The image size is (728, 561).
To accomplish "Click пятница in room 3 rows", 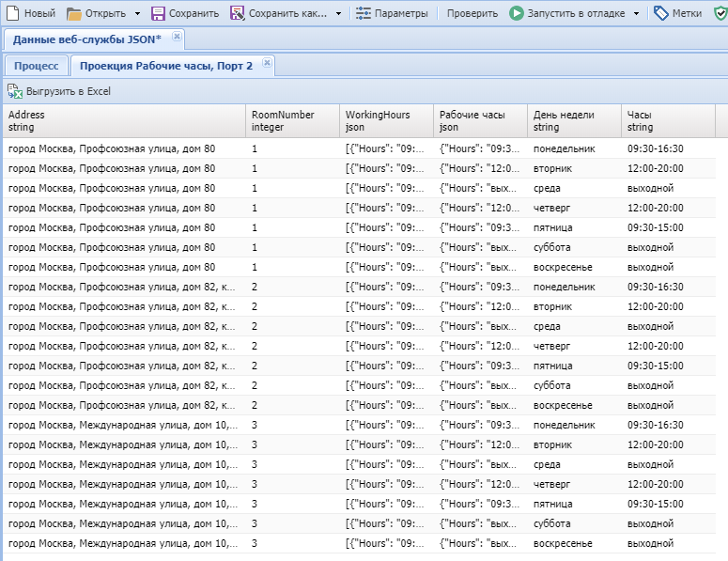I will [553, 504].
